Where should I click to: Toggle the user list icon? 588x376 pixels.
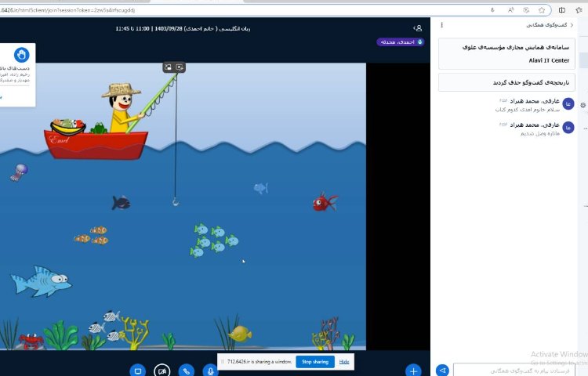tap(418, 27)
